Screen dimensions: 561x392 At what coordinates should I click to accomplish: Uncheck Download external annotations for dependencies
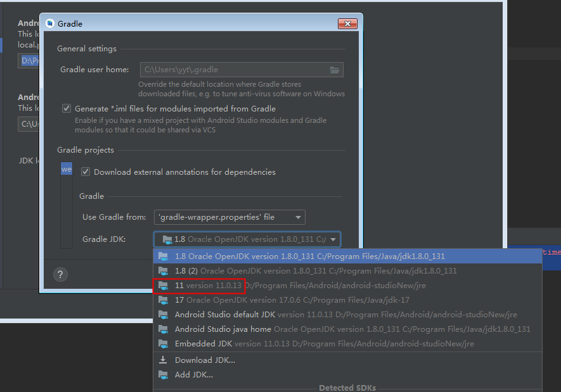tap(86, 172)
